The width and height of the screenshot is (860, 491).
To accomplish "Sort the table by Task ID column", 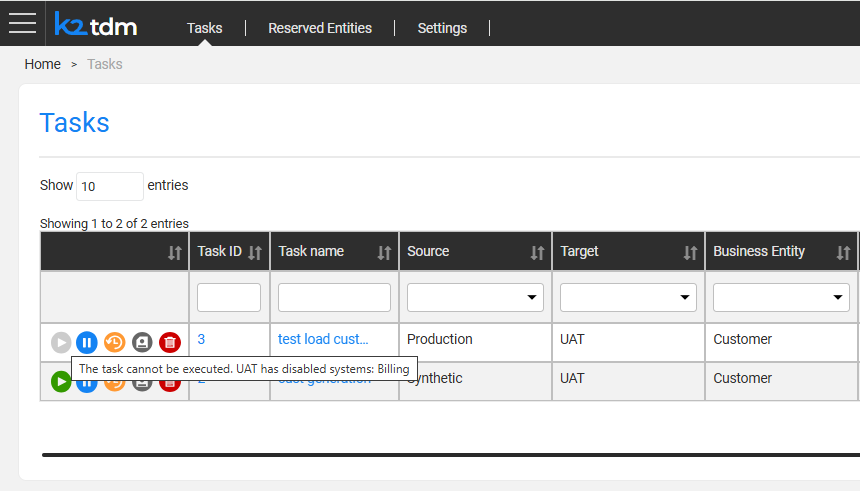I will point(254,252).
